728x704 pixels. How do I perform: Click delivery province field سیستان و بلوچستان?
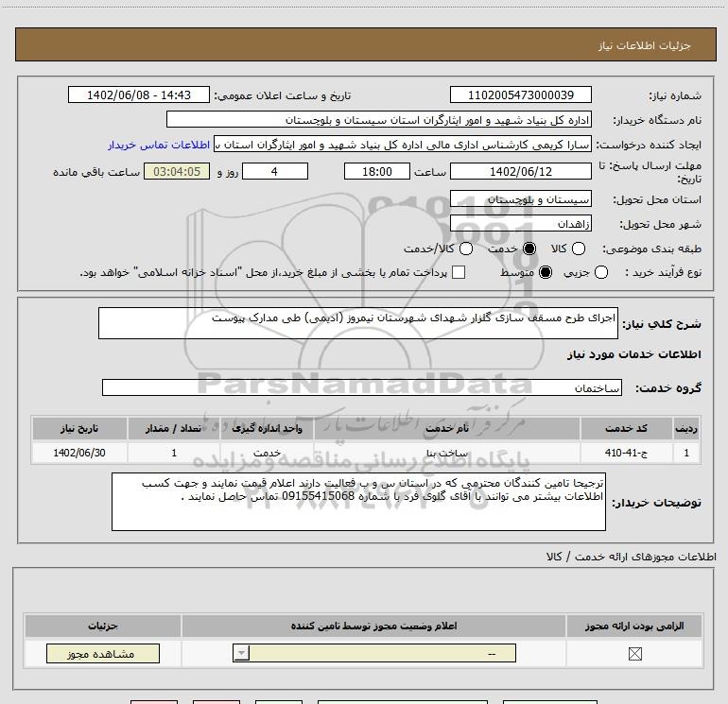click(520, 198)
